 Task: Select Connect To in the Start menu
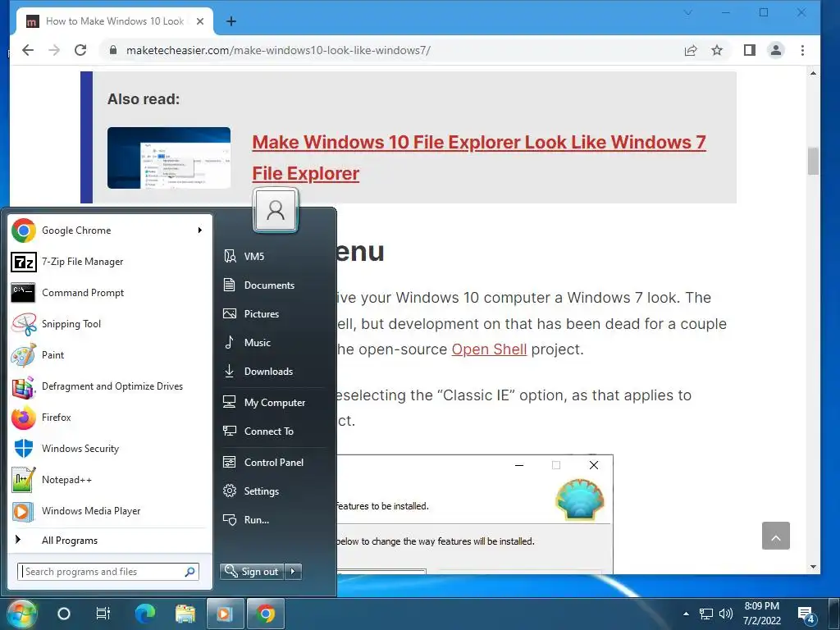pos(274,431)
